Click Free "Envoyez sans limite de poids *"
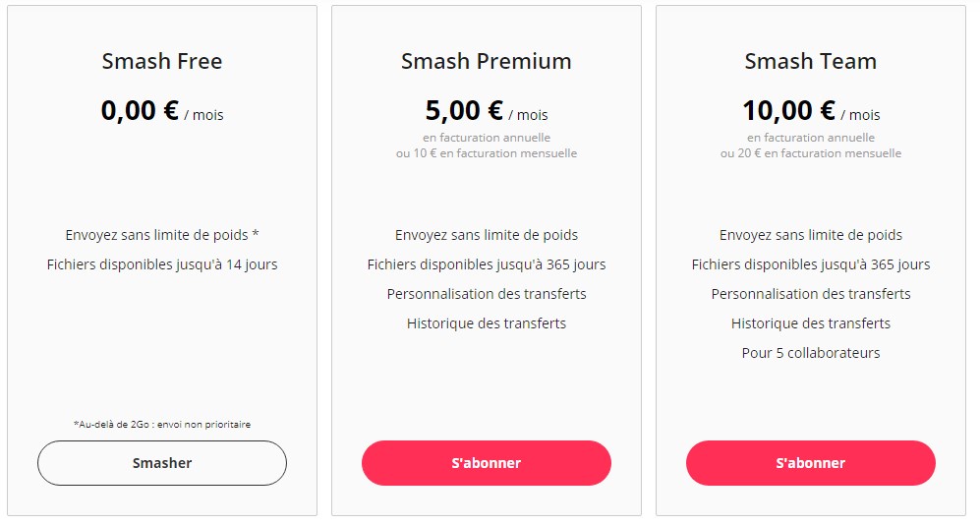980x526 pixels. (x=162, y=235)
